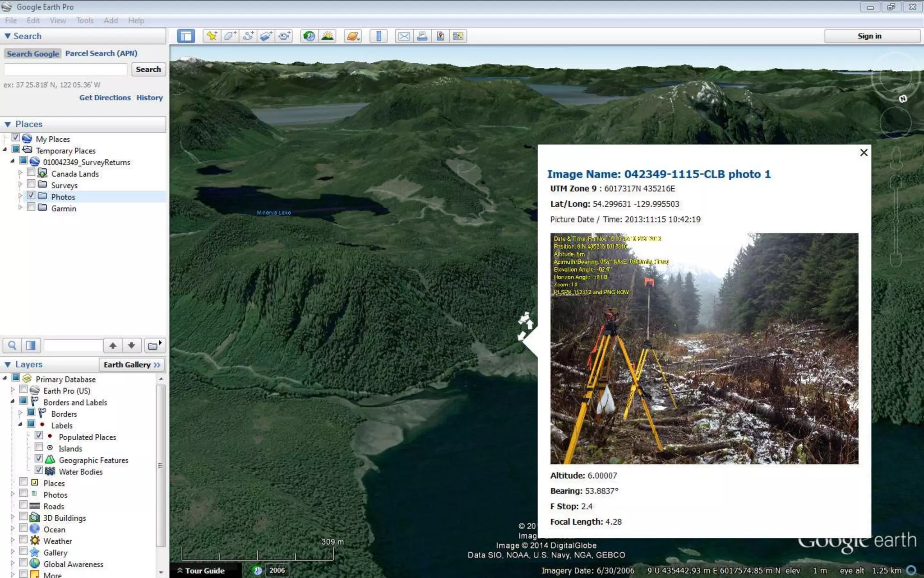This screenshot has height=578, width=924.
Task: Click the Add Path toolbar icon
Action: [248, 36]
